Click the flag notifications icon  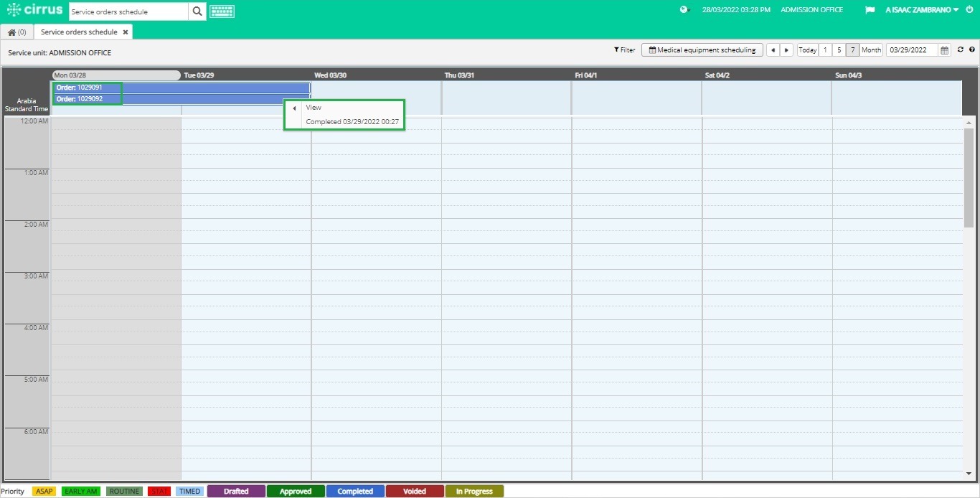coord(870,10)
